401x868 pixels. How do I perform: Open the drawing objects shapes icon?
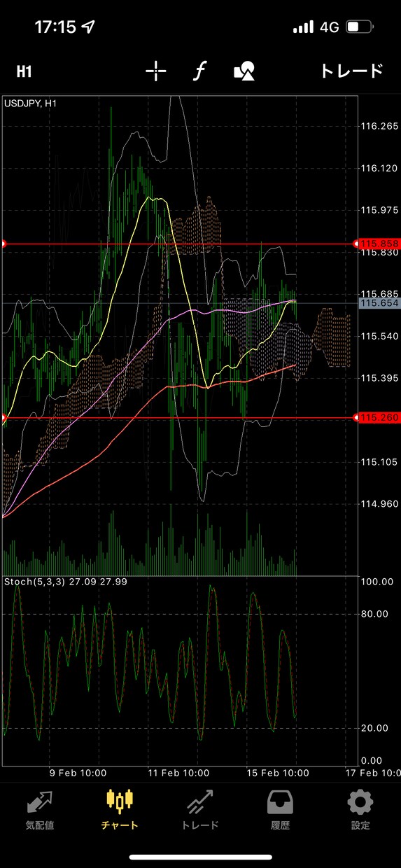[x=244, y=71]
